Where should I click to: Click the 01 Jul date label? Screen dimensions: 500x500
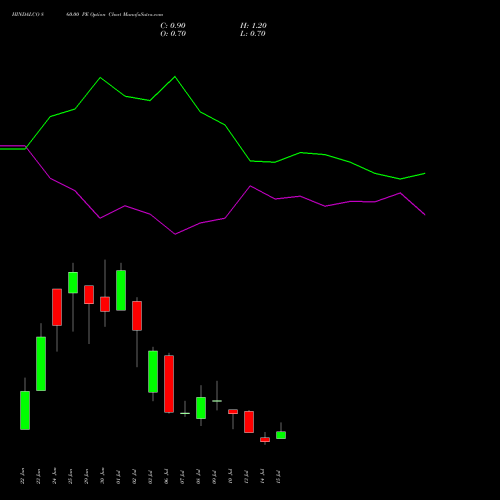(118, 477)
